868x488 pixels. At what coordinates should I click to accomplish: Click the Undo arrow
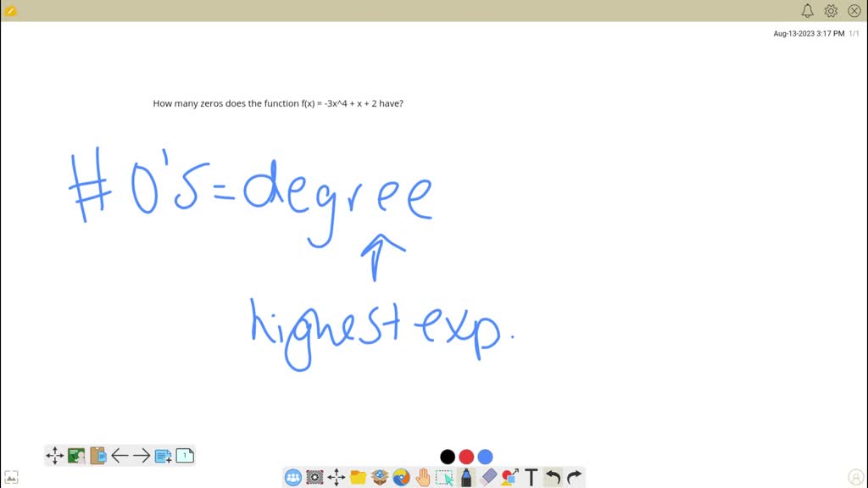point(555,477)
